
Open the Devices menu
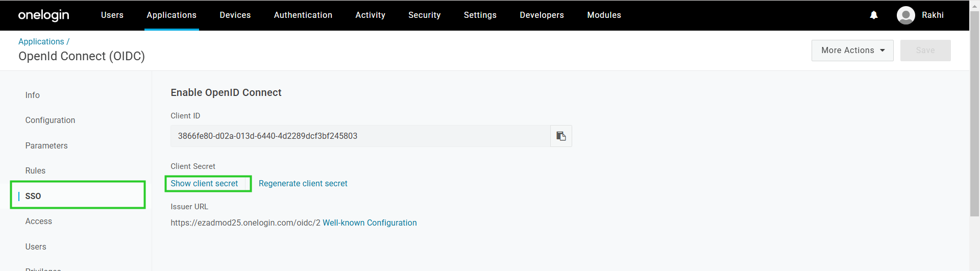(235, 15)
